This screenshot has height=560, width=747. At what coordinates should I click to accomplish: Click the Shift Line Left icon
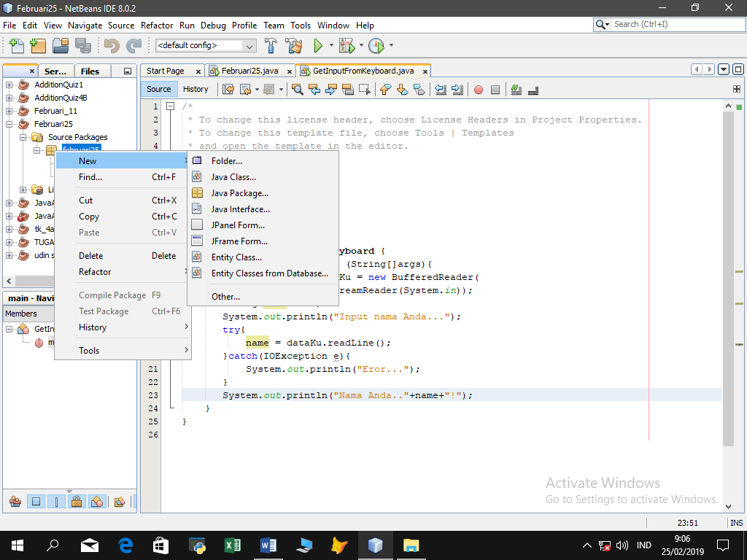441,90
